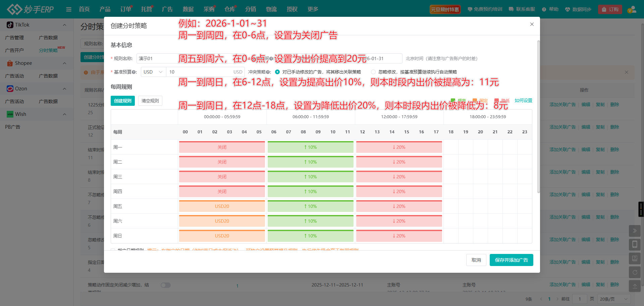
Task: Click the TikTok logo icon in sidebar
Action: click(10, 25)
